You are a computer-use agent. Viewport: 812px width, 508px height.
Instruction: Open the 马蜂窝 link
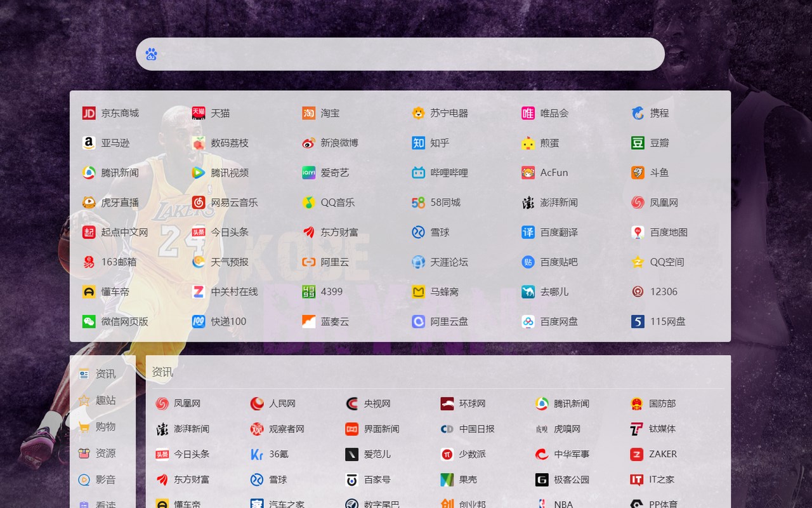click(435, 291)
